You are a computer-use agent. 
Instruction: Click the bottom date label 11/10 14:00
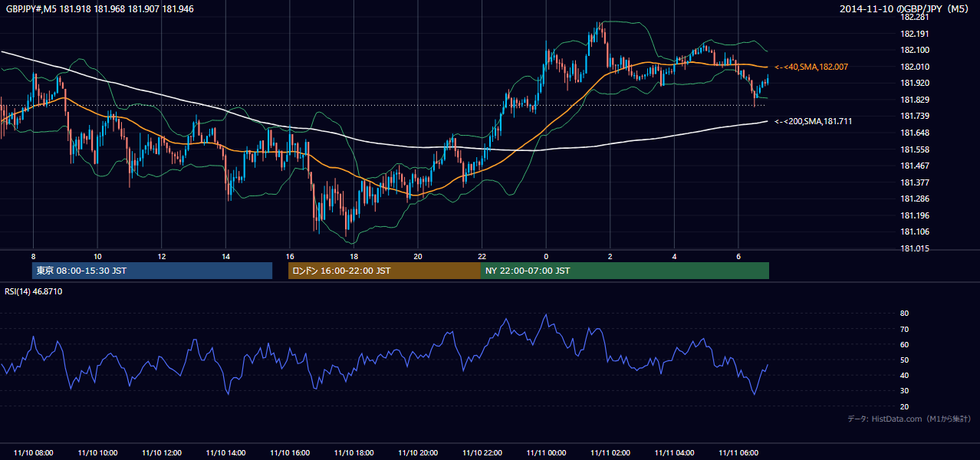(225, 453)
